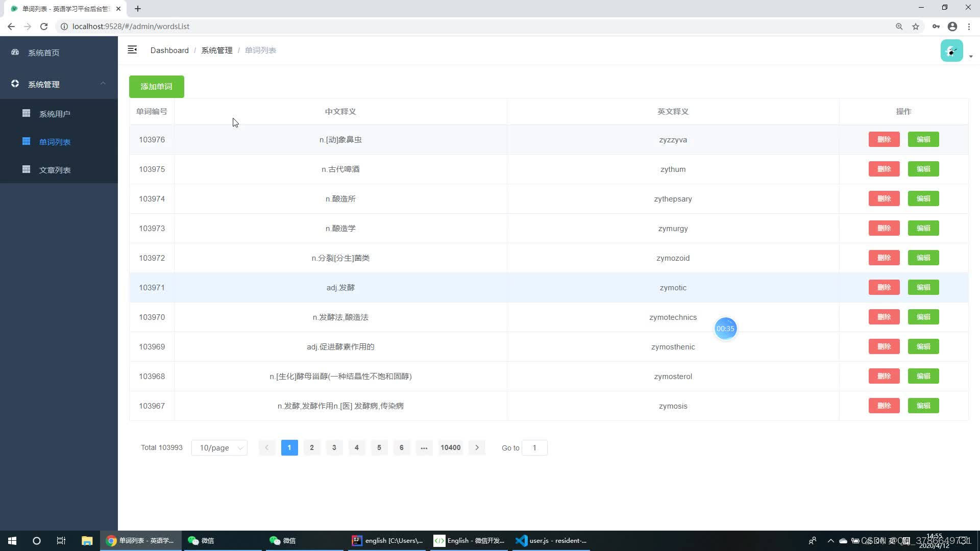
Task: Click the grid icon beside 系统用户
Action: tap(26, 113)
